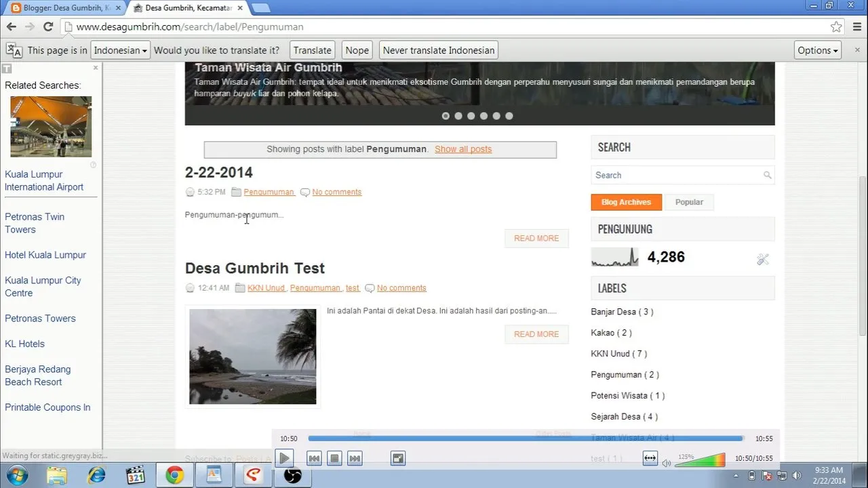Open Windows Explorer from the taskbar
This screenshot has height=488, width=868.
(x=57, y=475)
